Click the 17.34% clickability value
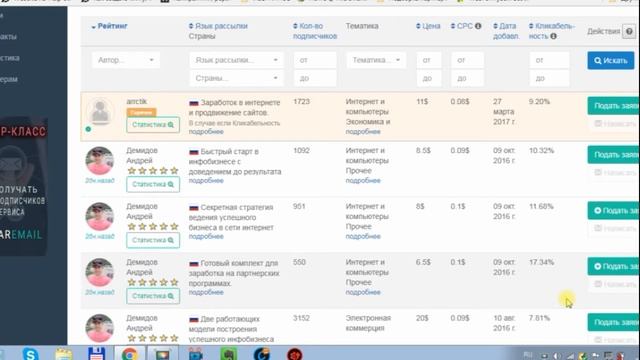640x360 pixels. click(x=541, y=262)
